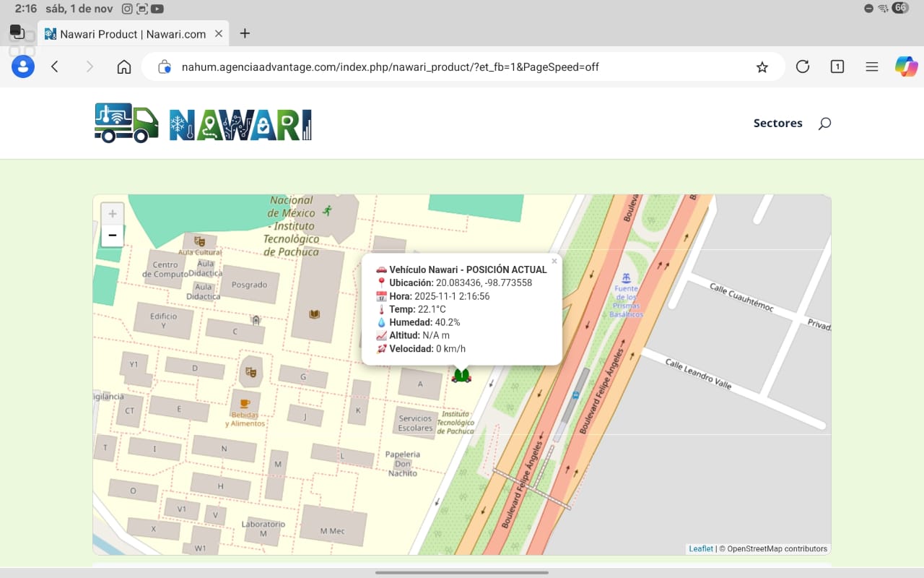
Task: Zoom in on the map
Action: 112,214
